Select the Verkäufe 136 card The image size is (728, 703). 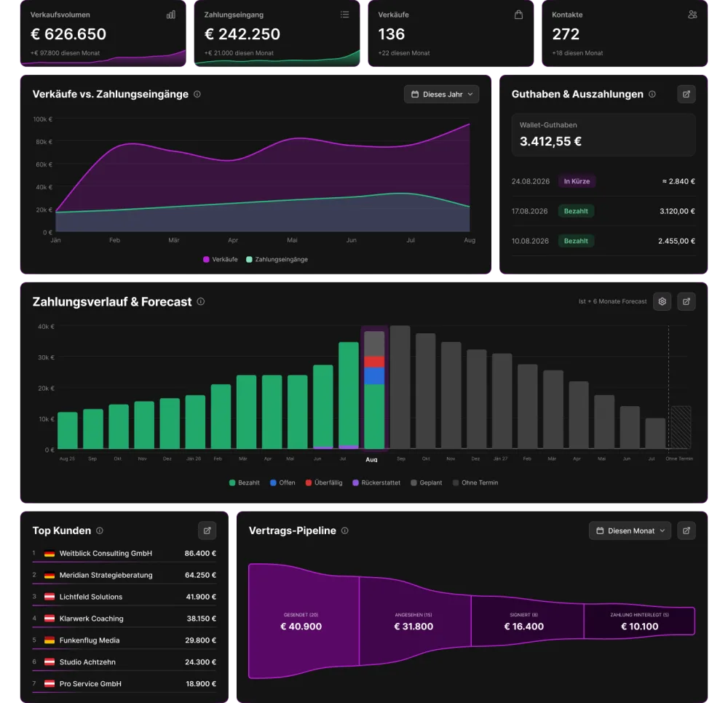[x=451, y=33]
